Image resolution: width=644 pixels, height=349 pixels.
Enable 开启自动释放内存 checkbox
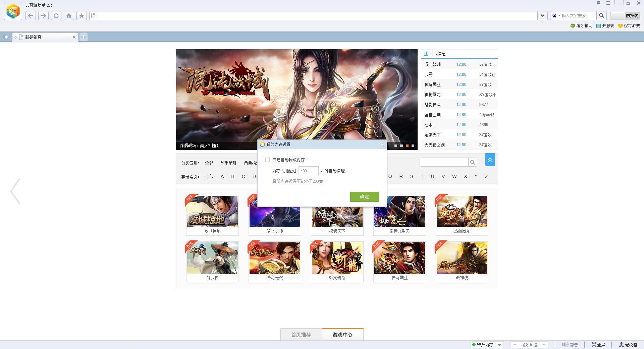(x=267, y=160)
